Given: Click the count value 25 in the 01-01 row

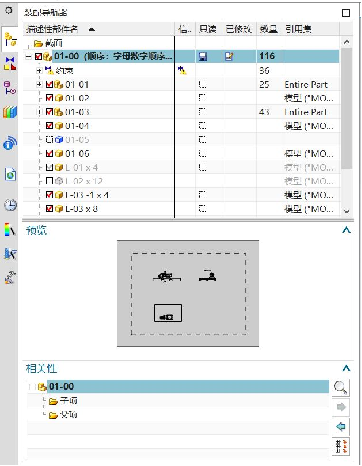Looking at the screenshot, I should [x=264, y=84].
